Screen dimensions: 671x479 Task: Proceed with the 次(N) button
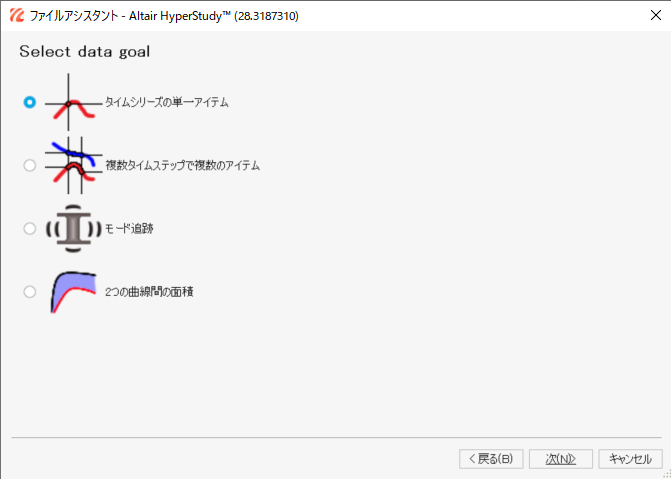pyautogui.click(x=560, y=459)
